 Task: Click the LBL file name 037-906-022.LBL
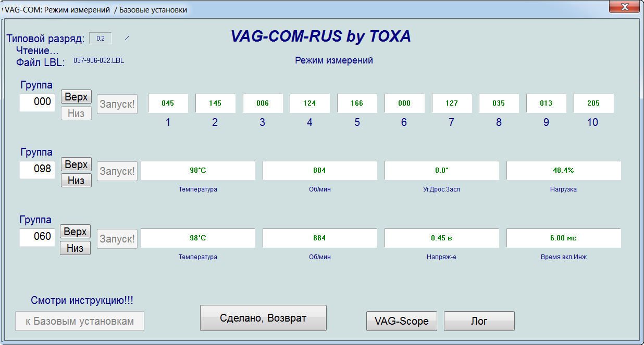[99, 60]
